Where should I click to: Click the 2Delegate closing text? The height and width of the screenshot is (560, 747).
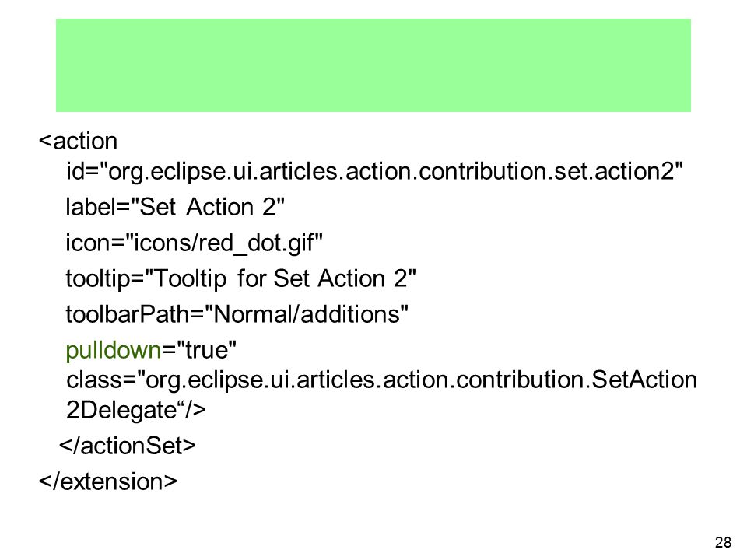pos(135,411)
